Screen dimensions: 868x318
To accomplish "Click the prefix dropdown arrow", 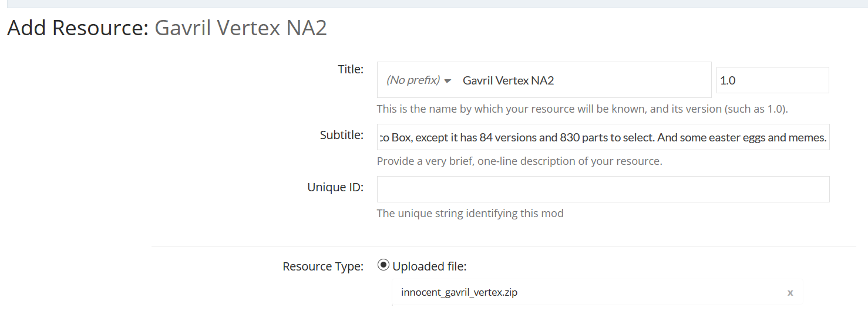I will [x=448, y=81].
